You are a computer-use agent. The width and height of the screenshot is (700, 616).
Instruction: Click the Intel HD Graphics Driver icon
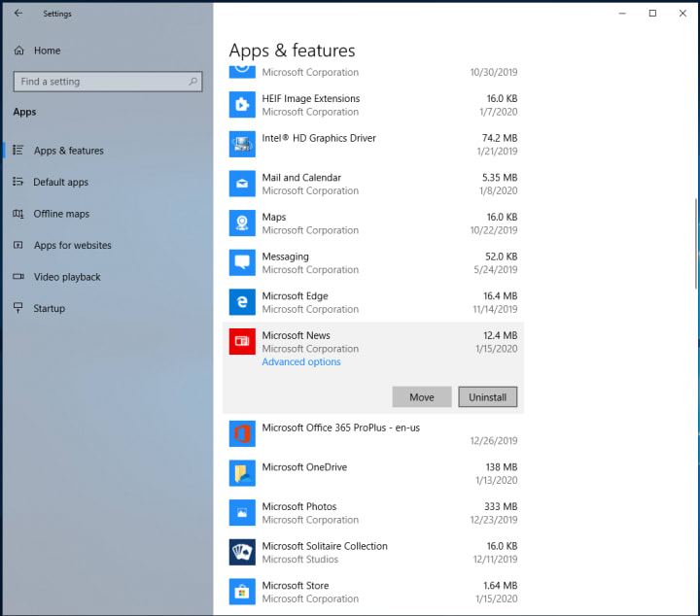(x=242, y=144)
